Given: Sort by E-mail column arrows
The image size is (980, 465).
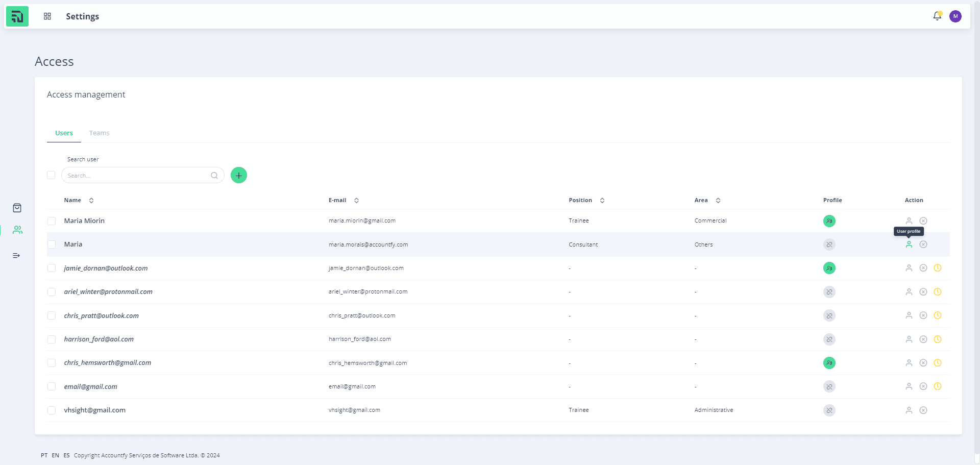Looking at the screenshot, I should tap(356, 201).
